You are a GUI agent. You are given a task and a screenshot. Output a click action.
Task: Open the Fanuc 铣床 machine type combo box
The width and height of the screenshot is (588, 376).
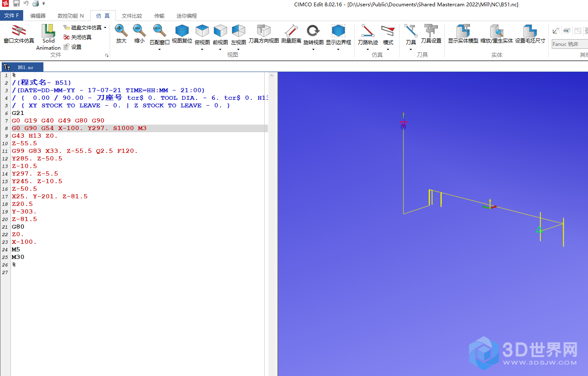569,44
